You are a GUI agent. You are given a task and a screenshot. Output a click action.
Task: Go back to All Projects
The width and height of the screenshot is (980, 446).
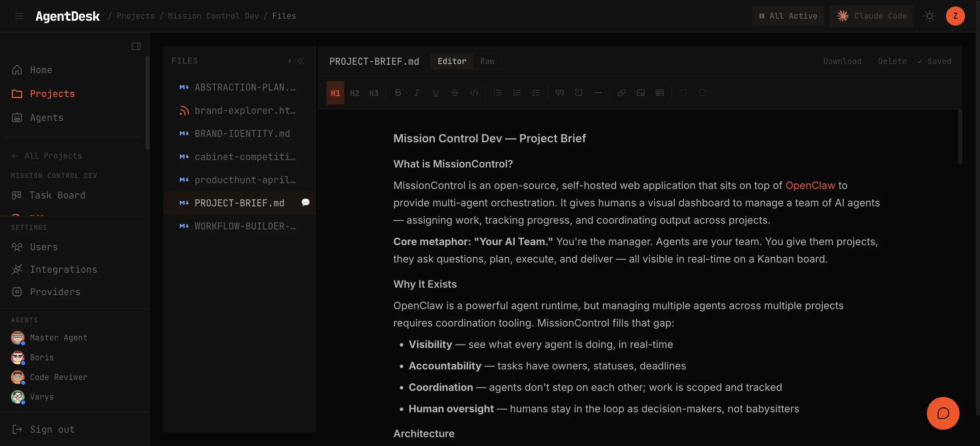[x=47, y=156]
